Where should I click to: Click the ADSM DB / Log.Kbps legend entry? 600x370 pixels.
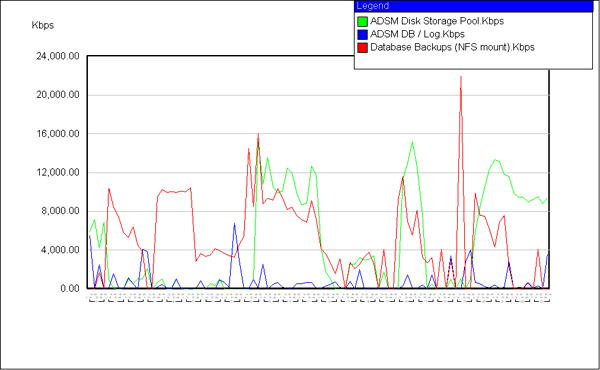[417, 34]
